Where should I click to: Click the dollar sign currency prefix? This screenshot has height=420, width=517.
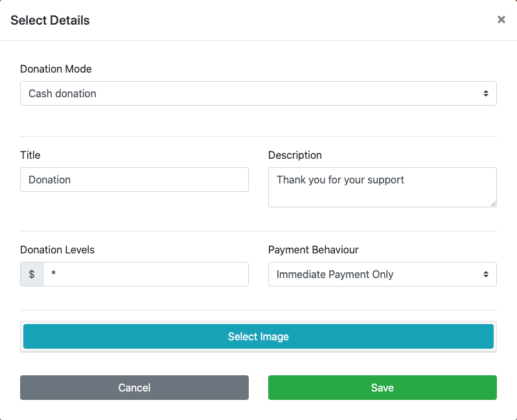click(x=32, y=274)
